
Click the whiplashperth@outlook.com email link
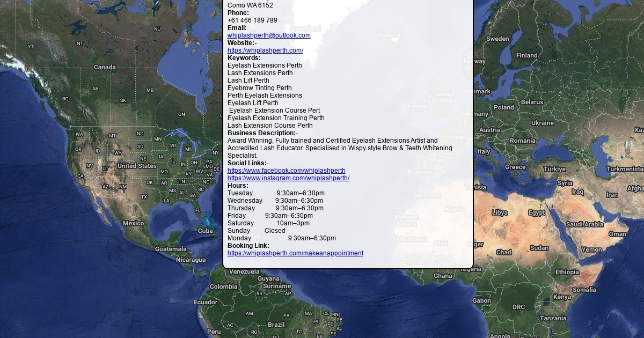pos(269,35)
